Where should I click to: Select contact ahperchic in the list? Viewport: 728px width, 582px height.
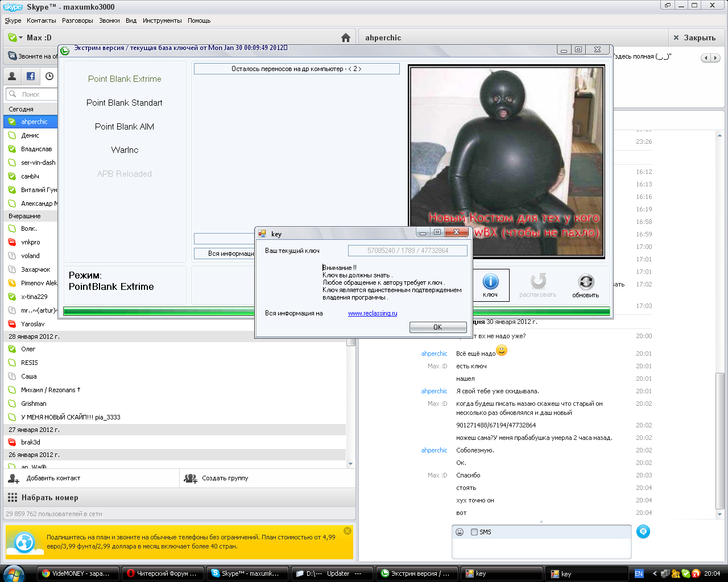coord(31,122)
